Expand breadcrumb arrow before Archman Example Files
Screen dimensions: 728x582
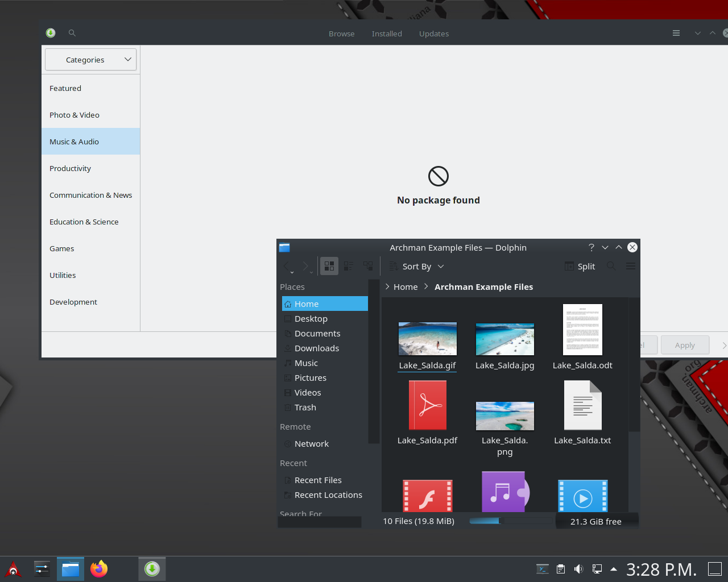pyautogui.click(x=426, y=286)
